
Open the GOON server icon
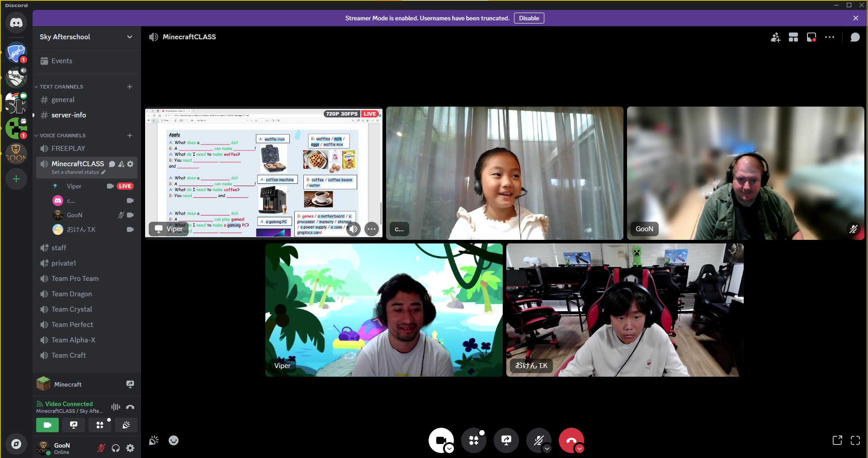(16, 154)
